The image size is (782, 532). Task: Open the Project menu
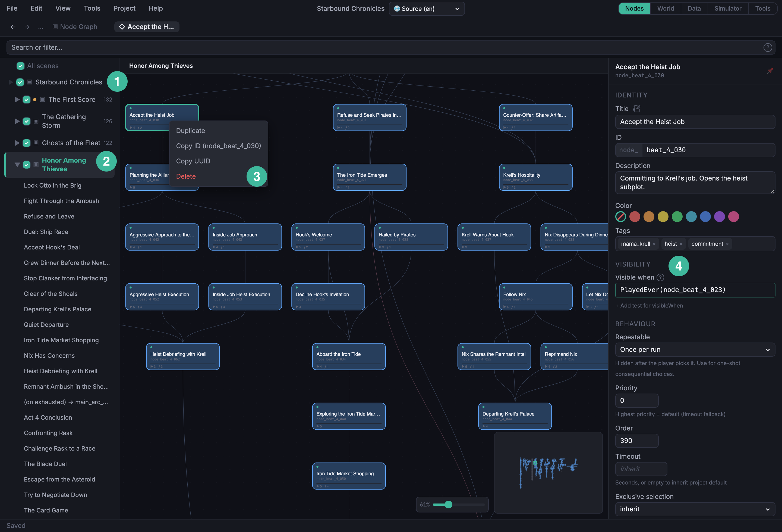click(x=125, y=8)
